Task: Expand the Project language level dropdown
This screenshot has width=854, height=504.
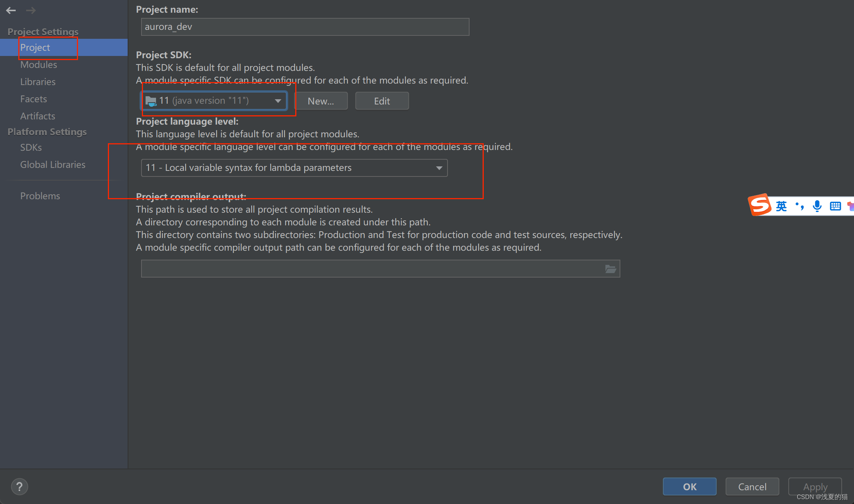Action: pos(438,167)
